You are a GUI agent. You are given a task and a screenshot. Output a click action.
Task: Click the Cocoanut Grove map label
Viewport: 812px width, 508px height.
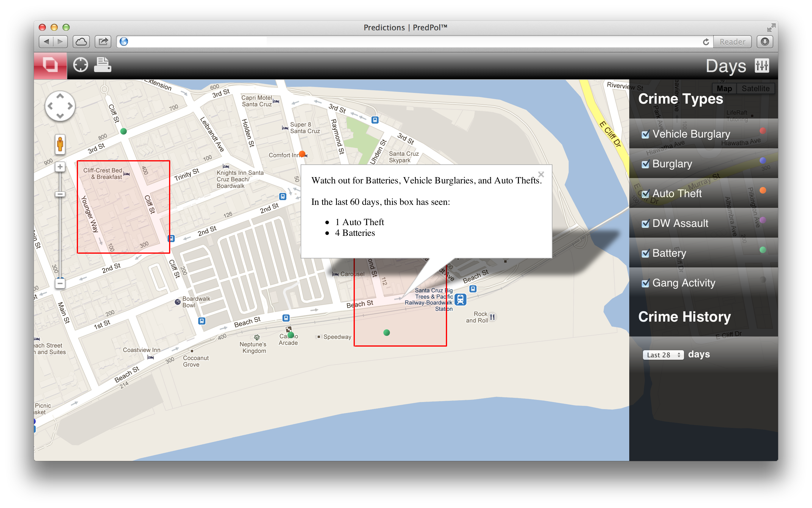(196, 361)
